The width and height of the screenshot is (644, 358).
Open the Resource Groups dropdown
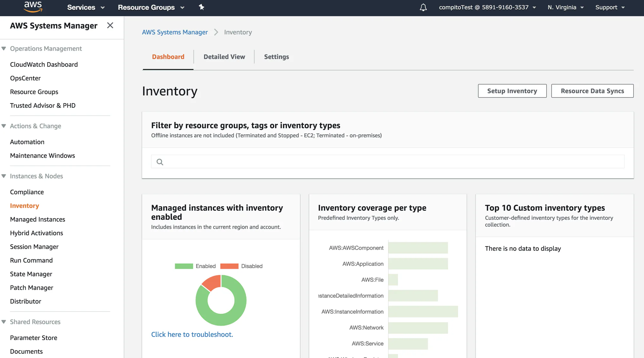tap(151, 7)
